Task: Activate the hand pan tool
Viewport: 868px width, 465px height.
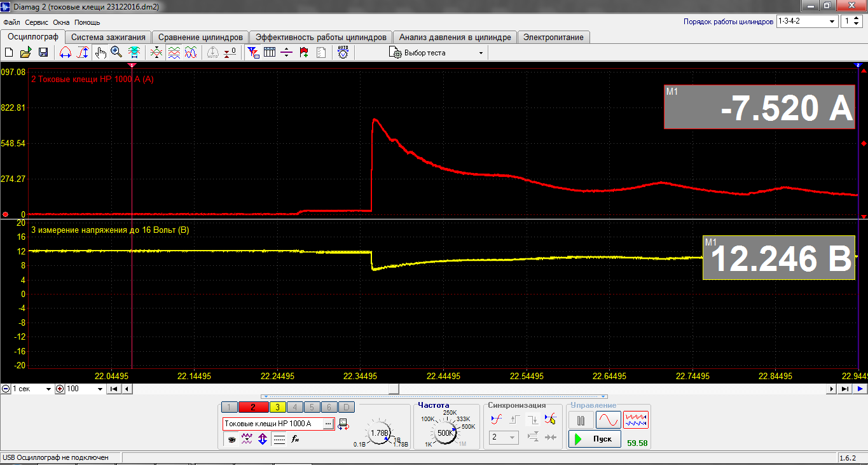Action: pos(100,53)
